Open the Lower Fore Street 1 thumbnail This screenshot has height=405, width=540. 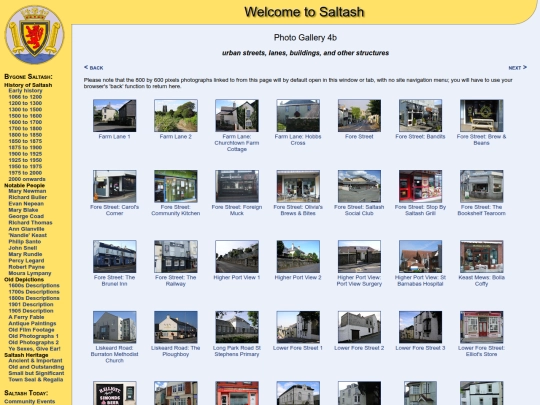point(298,327)
